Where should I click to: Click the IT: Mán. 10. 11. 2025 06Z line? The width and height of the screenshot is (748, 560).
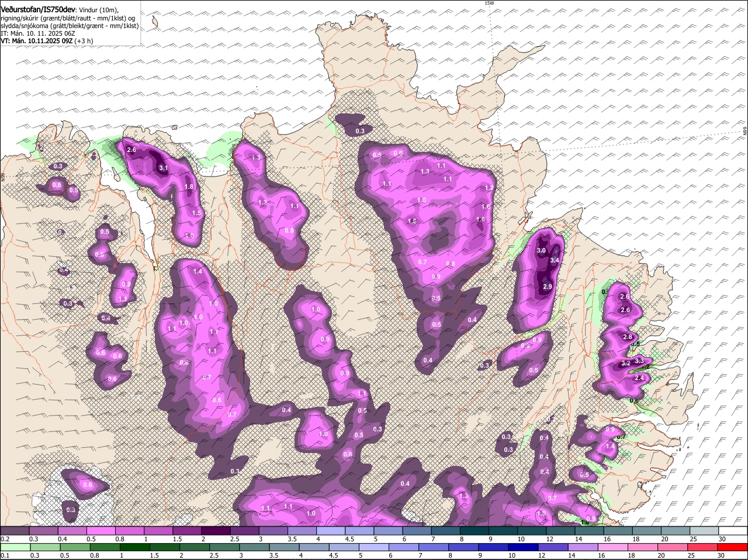pos(38,33)
